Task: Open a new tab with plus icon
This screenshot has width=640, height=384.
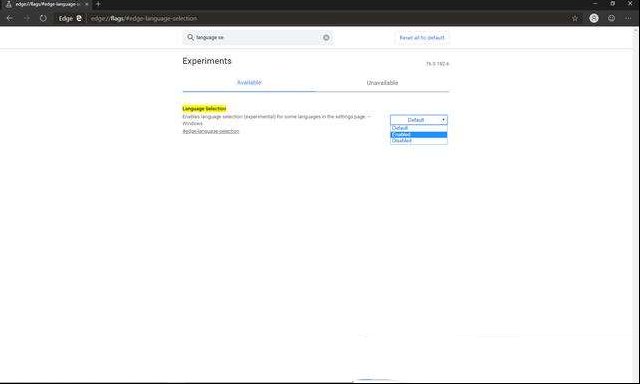Action: 98,4
